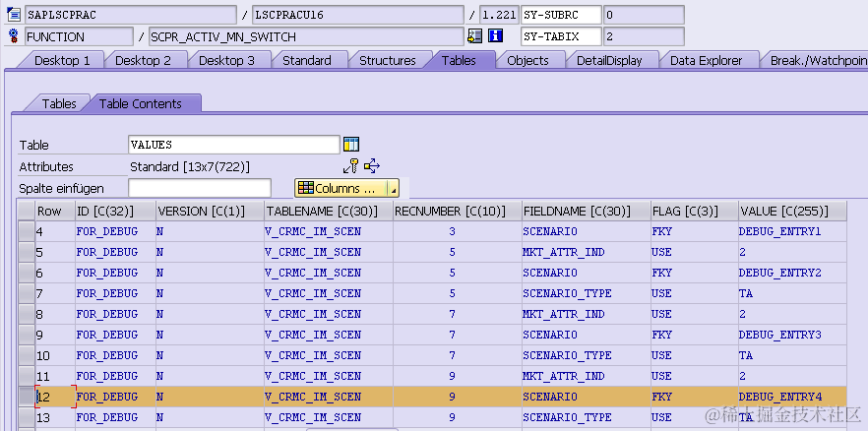Click the select-all corner cell of table
The image size is (868, 431).
(26, 211)
